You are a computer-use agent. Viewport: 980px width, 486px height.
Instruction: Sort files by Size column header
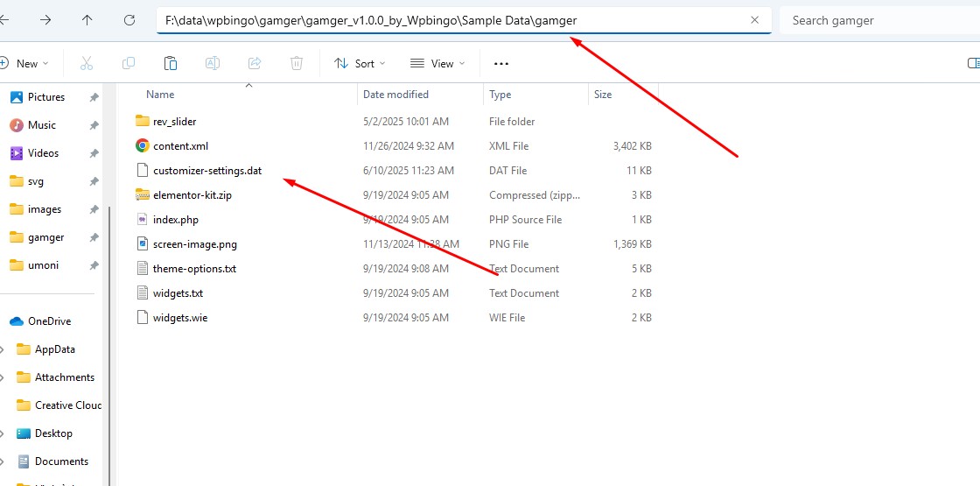point(603,95)
